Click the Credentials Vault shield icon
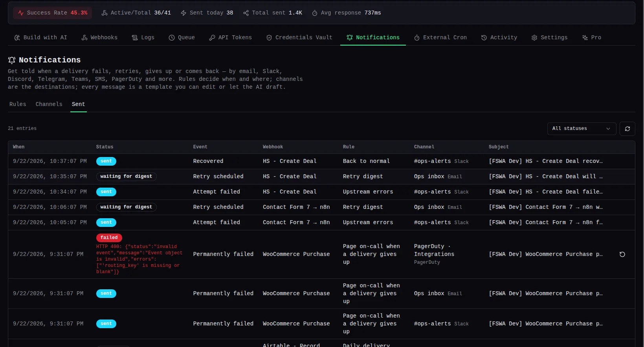This screenshot has width=644, height=347. tap(269, 38)
